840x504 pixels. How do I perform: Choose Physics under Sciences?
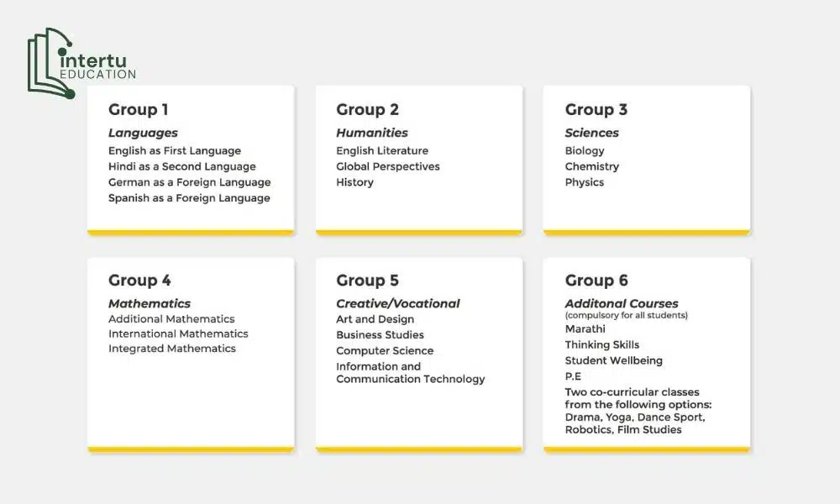tap(585, 182)
